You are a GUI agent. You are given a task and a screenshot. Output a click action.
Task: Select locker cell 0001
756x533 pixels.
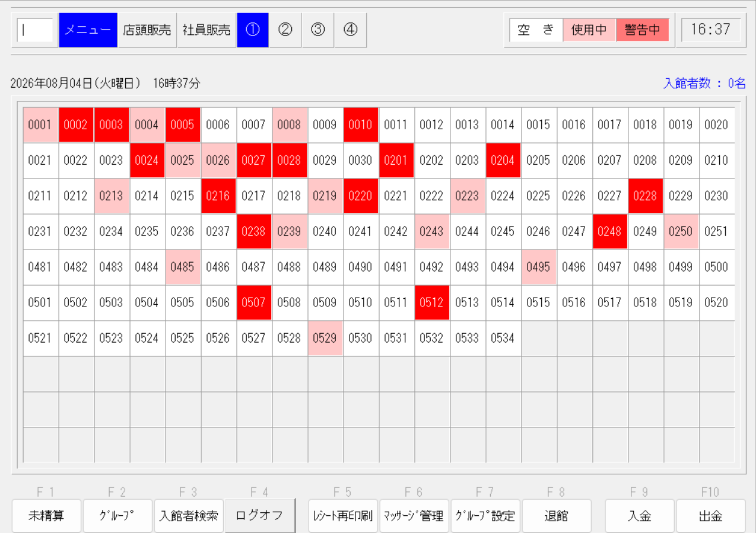pos(40,125)
